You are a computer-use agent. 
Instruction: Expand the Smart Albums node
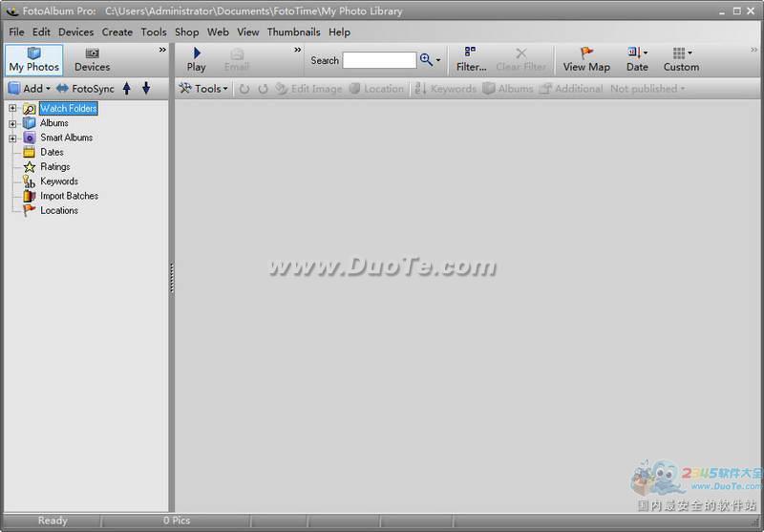tap(12, 138)
